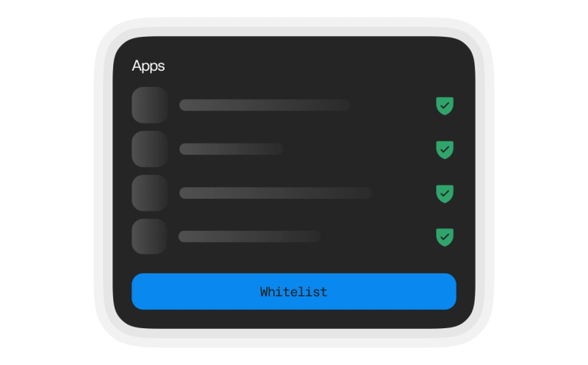Image resolution: width=588 pixels, height=365 pixels.
Task: Click the gap between the third name bar and shield
Action: tap(404, 194)
